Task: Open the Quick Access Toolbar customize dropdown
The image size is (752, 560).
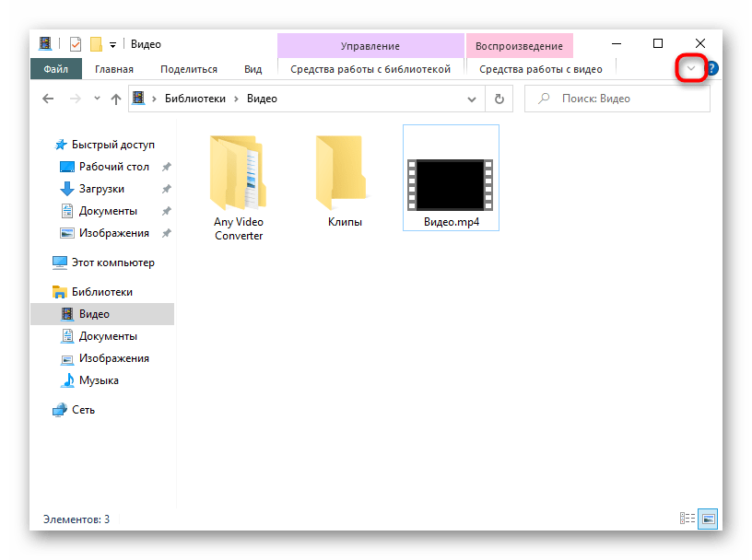Action: (112, 45)
